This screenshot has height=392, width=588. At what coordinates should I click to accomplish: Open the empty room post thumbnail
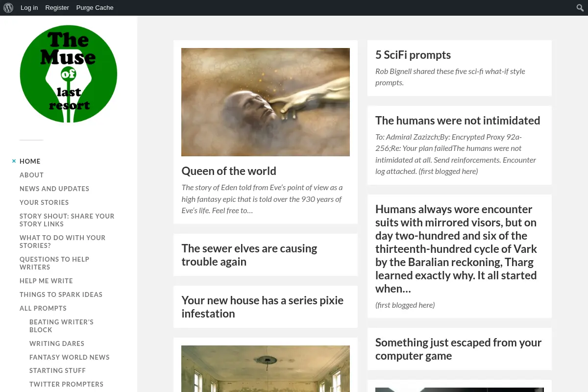tap(266, 368)
